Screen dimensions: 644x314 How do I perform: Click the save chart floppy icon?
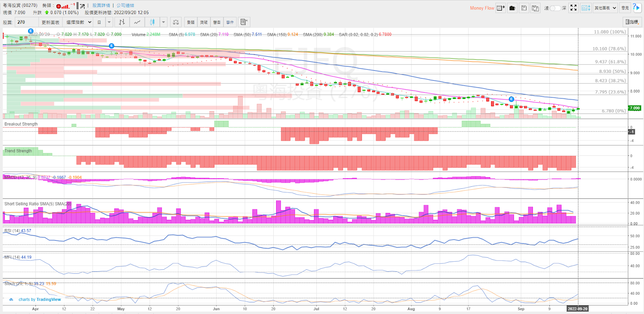click(x=524, y=8)
